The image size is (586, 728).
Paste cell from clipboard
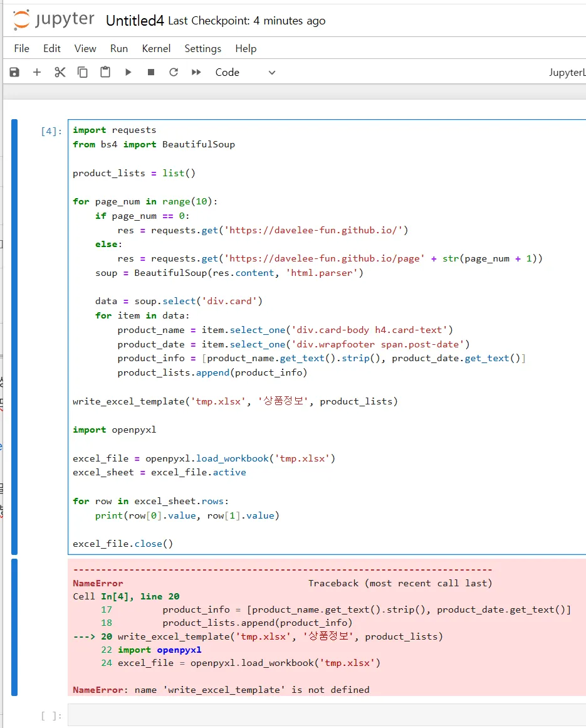coord(105,72)
